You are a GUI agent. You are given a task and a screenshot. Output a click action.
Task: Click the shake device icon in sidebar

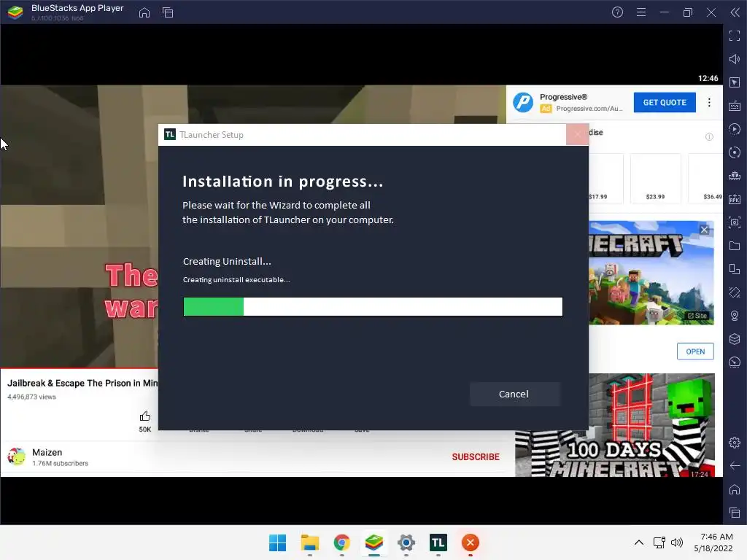735,292
